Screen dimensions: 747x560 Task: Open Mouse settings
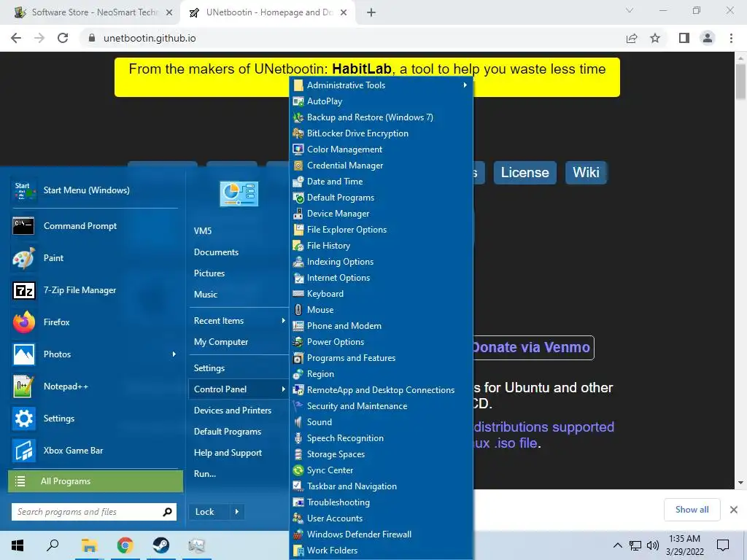pos(381,309)
